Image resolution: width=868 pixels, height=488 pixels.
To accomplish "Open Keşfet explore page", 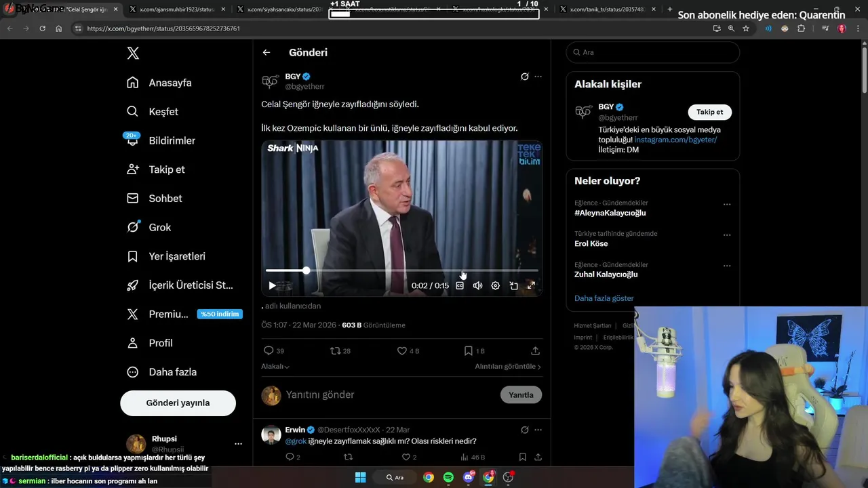I will click(x=153, y=112).
